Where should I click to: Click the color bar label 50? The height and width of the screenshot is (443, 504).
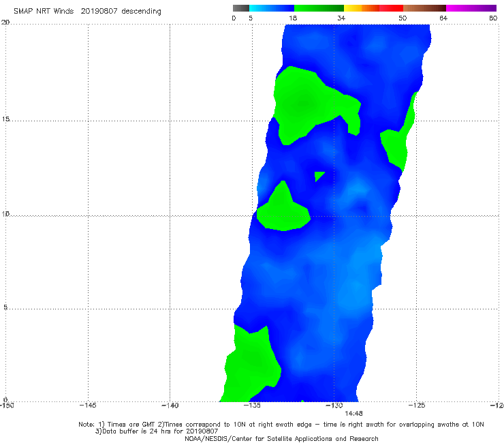[403, 18]
